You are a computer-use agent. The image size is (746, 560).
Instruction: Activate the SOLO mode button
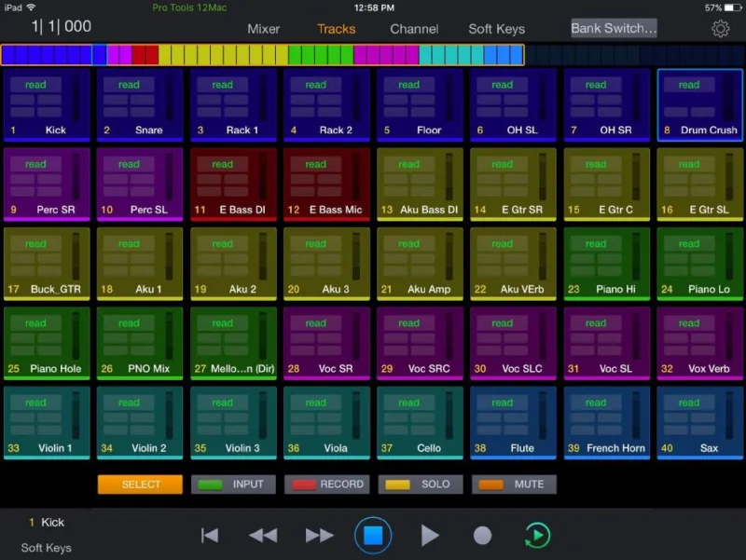[x=421, y=484]
